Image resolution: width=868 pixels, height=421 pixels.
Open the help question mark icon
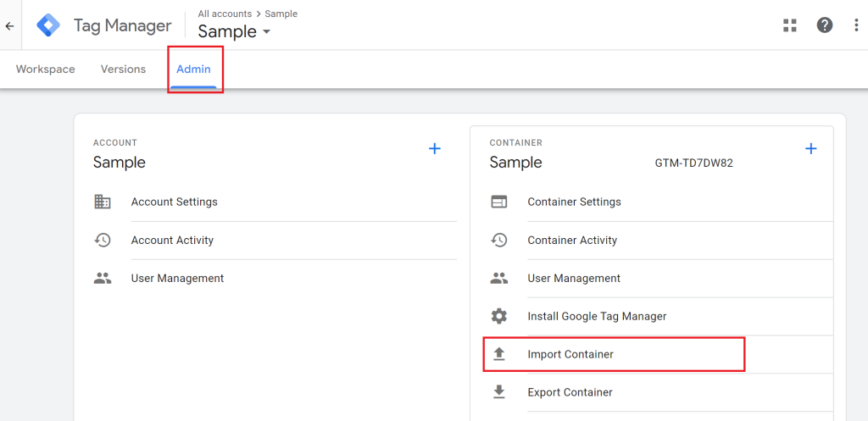(x=825, y=25)
